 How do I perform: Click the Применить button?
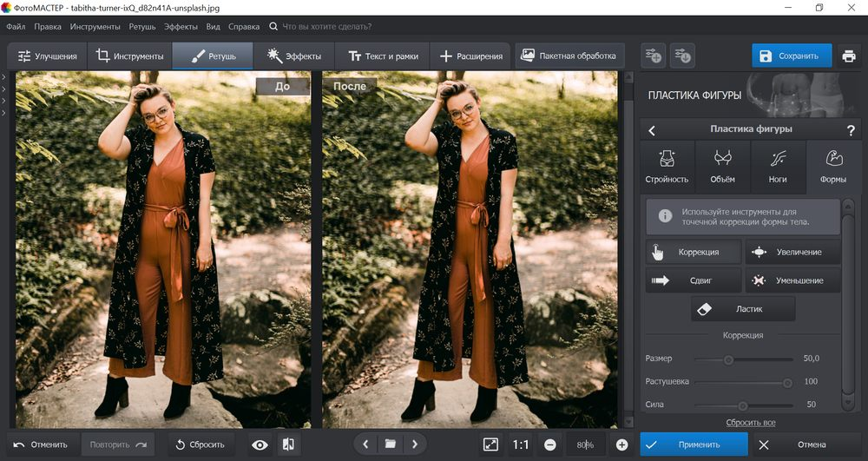pos(694,445)
